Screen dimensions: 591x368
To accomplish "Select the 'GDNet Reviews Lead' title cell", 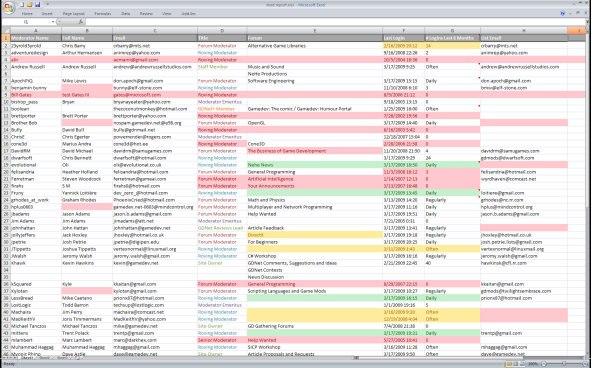I will pyautogui.click(x=222, y=228).
